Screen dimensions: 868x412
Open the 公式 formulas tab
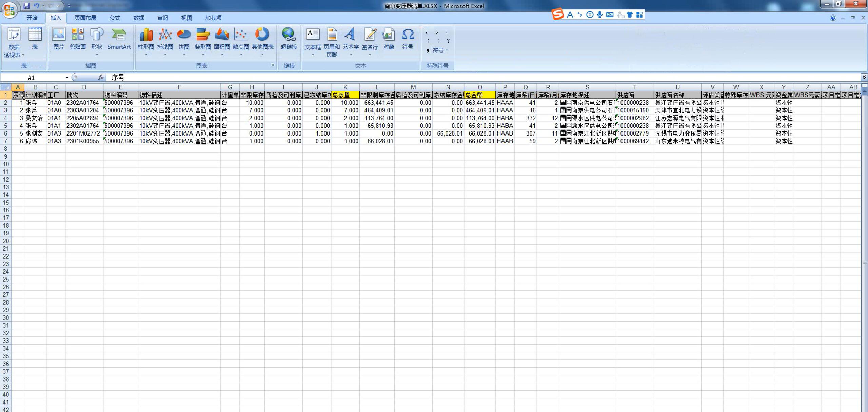115,18
